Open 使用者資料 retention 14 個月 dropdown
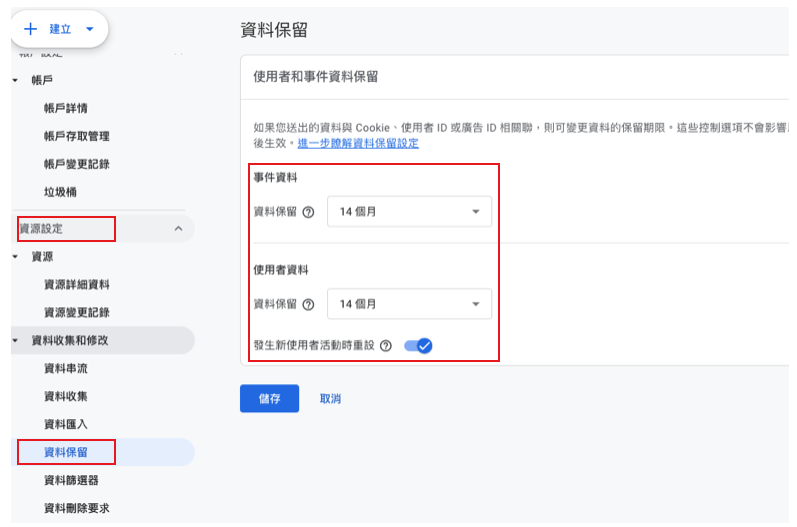This screenshot has height=527, width=797. [409, 304]
